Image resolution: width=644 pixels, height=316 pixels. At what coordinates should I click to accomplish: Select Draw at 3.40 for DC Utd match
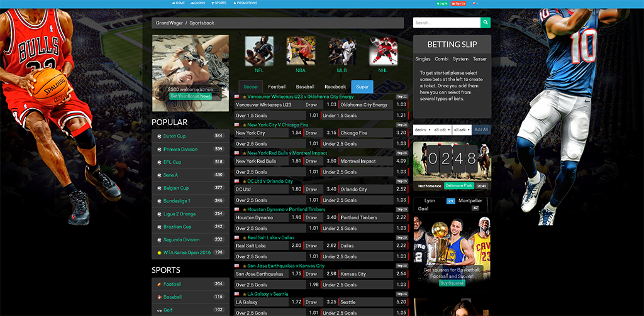click(321, 190)
